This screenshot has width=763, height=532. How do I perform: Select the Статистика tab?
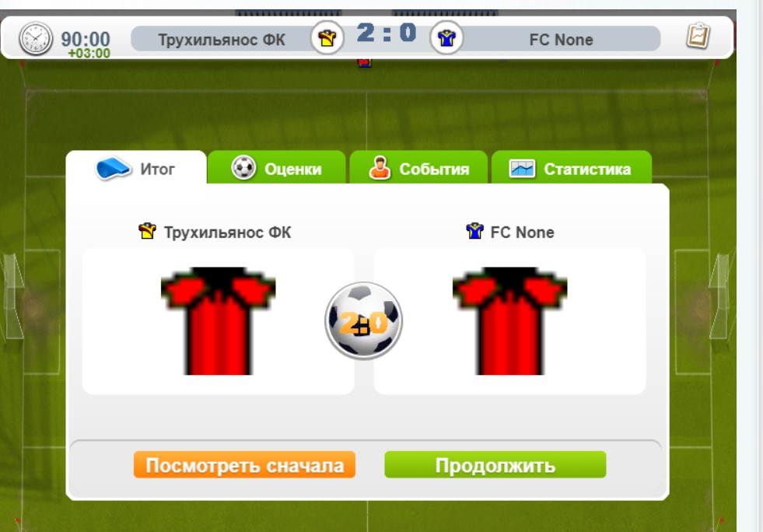click(571, 167)
